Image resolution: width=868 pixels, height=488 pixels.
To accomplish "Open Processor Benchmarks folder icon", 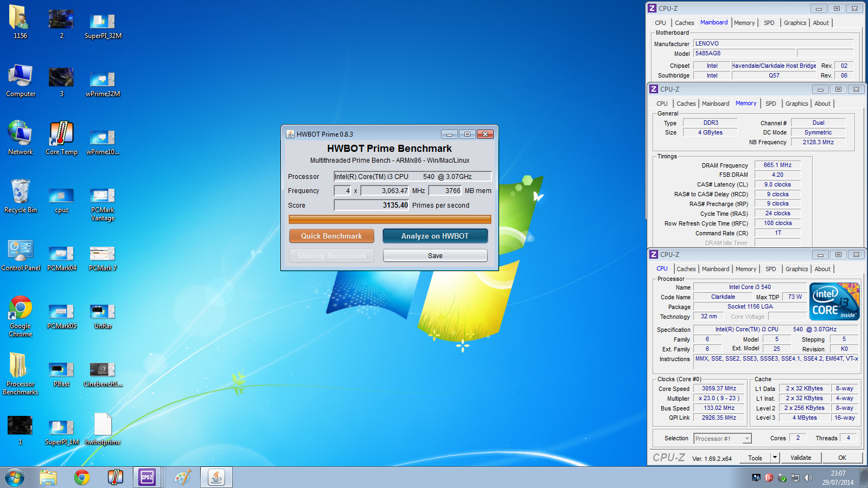I will [20, 374].
